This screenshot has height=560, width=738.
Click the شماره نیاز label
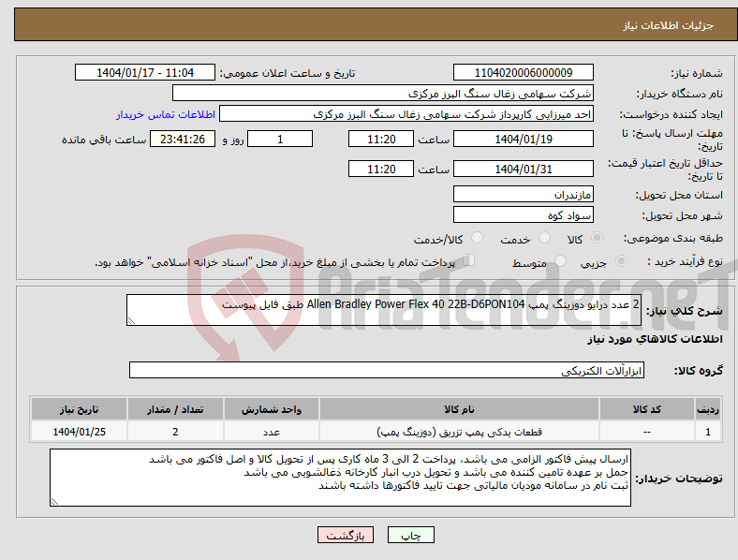point(697,73)
